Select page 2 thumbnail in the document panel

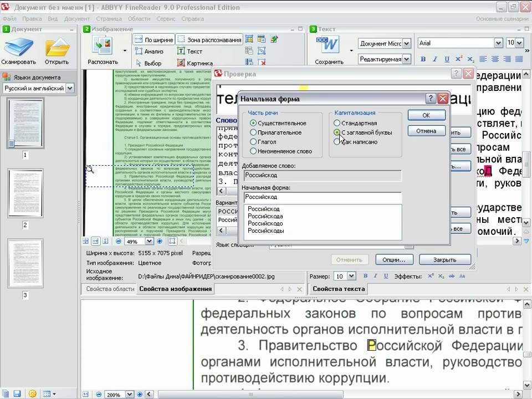25,193
